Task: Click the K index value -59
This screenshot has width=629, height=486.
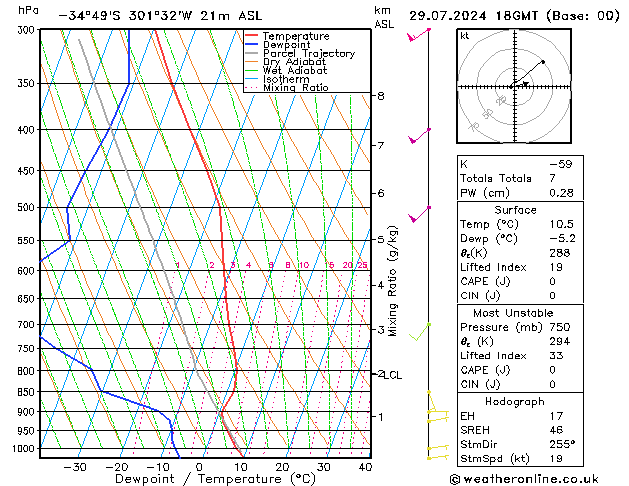Action: tap(560, 164)
